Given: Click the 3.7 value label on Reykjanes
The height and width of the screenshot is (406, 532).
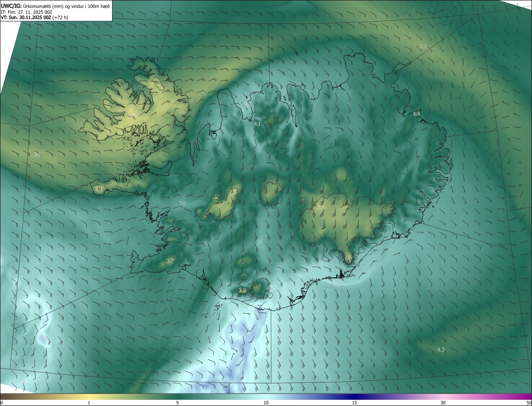Looking at the screenshot, I should pos(170,261).
